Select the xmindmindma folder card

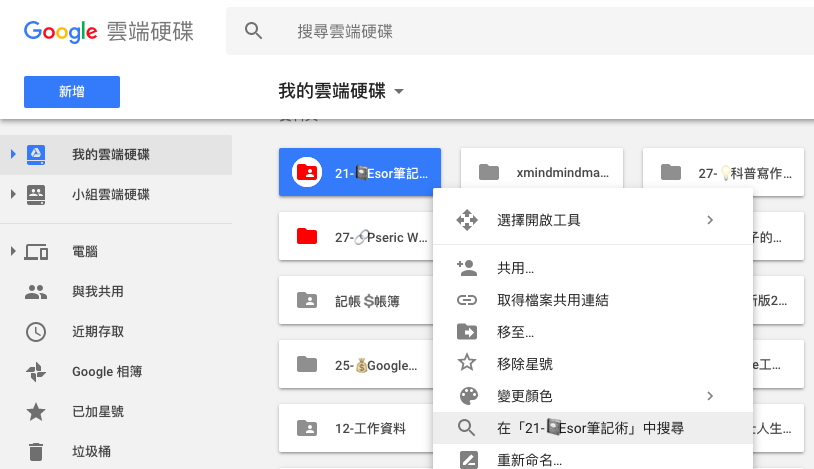pyautogui.click(x=541, y=168)
